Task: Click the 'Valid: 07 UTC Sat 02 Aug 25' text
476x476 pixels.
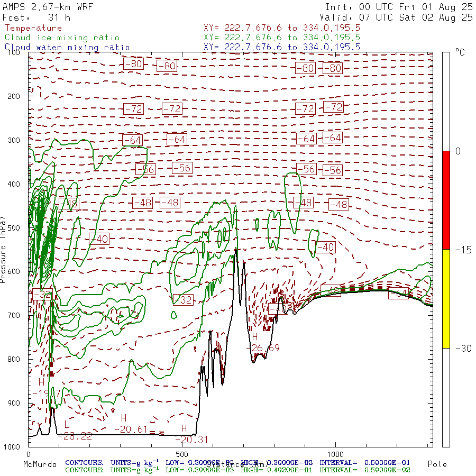Action: point(396,17)
